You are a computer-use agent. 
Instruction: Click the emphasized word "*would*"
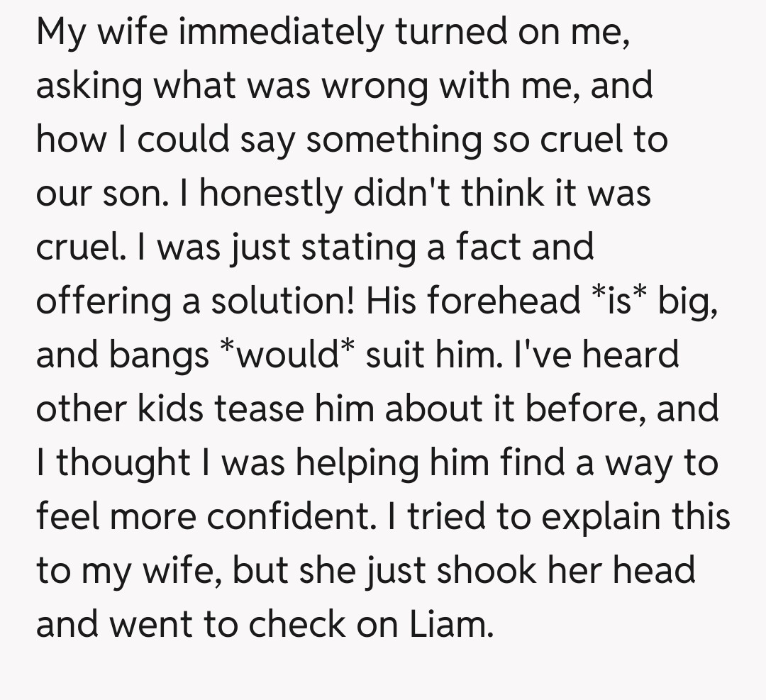pyautogui.click(x=287, y=354)
